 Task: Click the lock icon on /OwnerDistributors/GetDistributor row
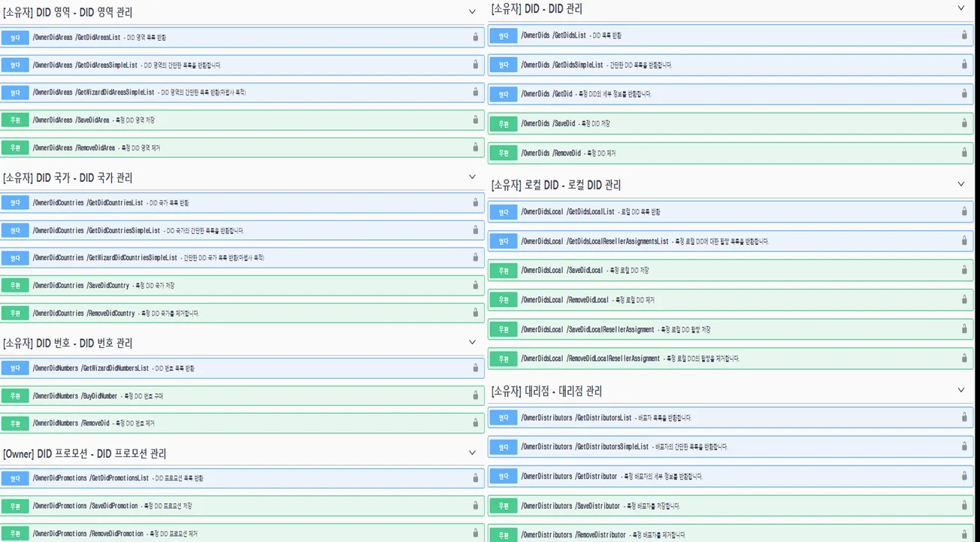964,475
